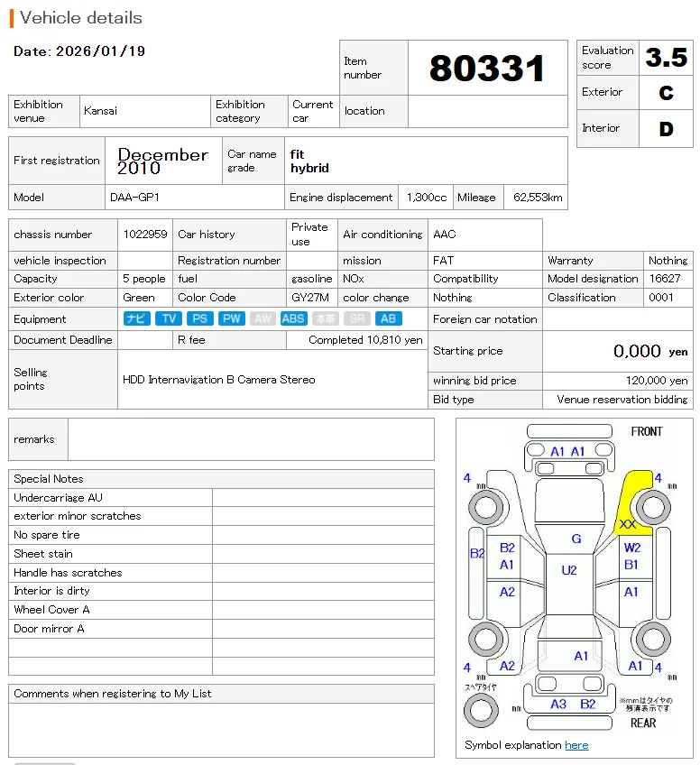Click the 'Sheet stain' note
The height and width of the screenshot is (765, 700).
coord(43,554)
